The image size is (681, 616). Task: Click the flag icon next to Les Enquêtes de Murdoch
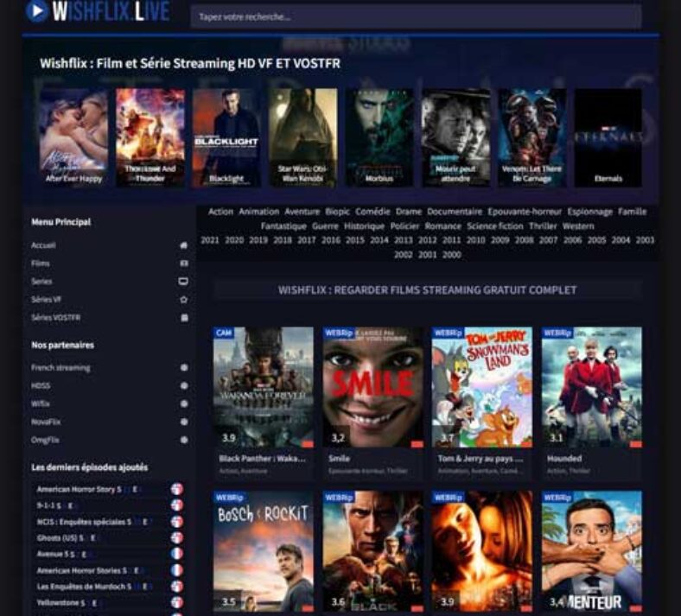[177, 587]
